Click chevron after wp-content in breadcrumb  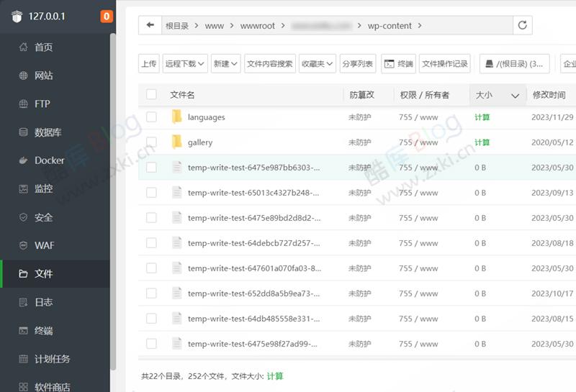pyautogui.click(x=420, y=25)
